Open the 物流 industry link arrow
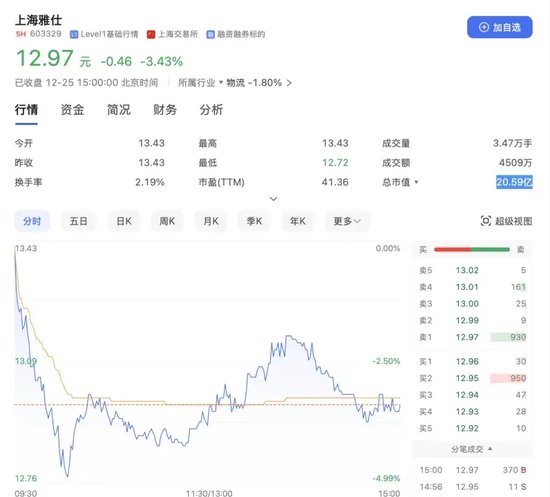Image resolution: width=550 pixels, height=497 pixels. point(289,83)
